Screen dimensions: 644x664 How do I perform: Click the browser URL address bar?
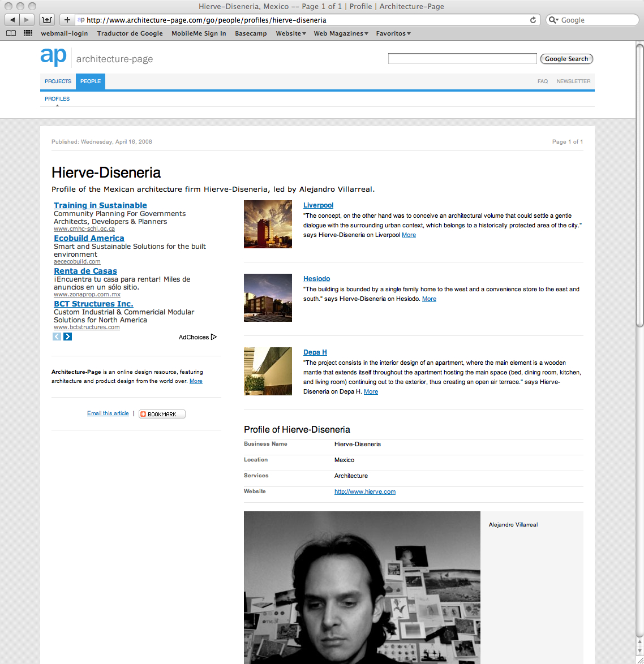pos(307,20)
